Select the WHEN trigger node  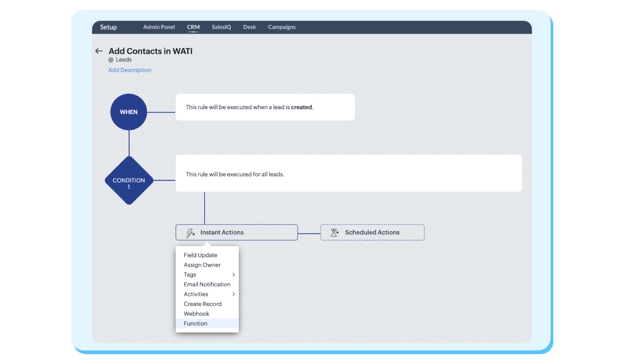click(128, 112)
